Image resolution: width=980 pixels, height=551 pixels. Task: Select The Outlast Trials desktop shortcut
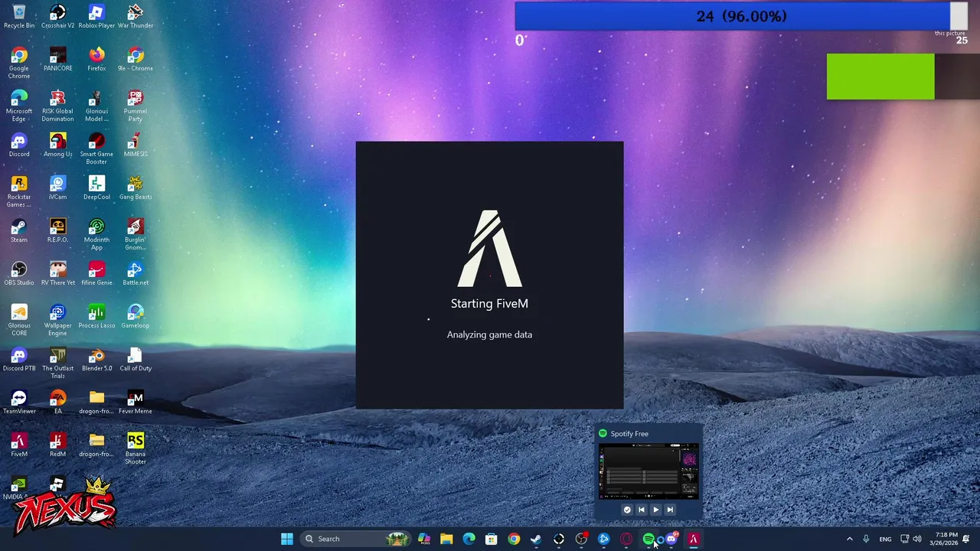pyautogui.click(x=57, y=363)
